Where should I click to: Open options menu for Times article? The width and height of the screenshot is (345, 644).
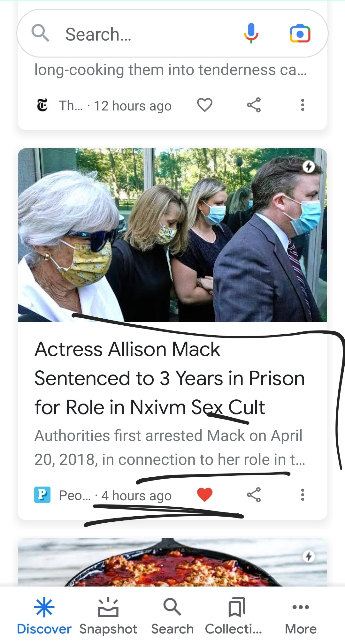(x=303, y=105)
